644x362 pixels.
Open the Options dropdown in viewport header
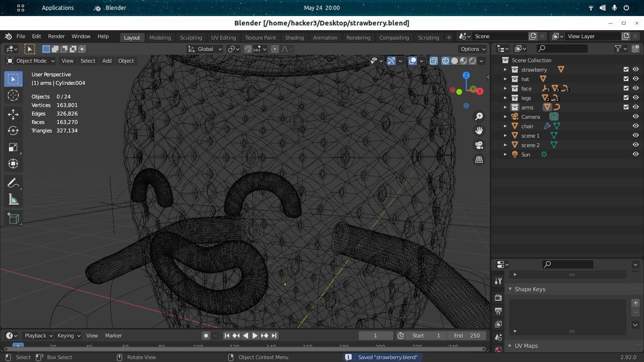[x=473, y=49]
